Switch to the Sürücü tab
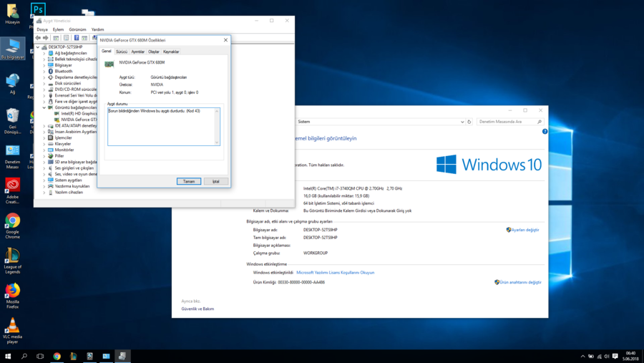Viewport: 644px width, 363px height. point(122,52)
